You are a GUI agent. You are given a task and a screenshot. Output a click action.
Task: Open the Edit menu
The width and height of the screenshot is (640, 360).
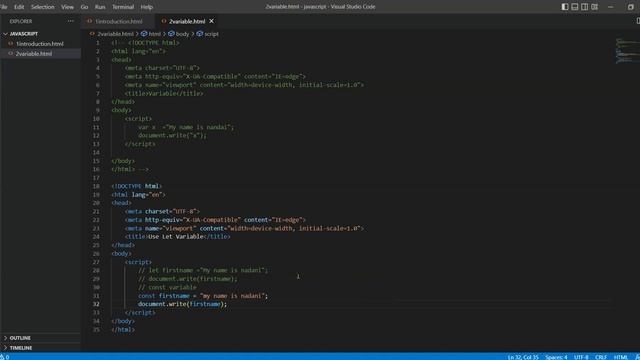[x=19, y=7]
